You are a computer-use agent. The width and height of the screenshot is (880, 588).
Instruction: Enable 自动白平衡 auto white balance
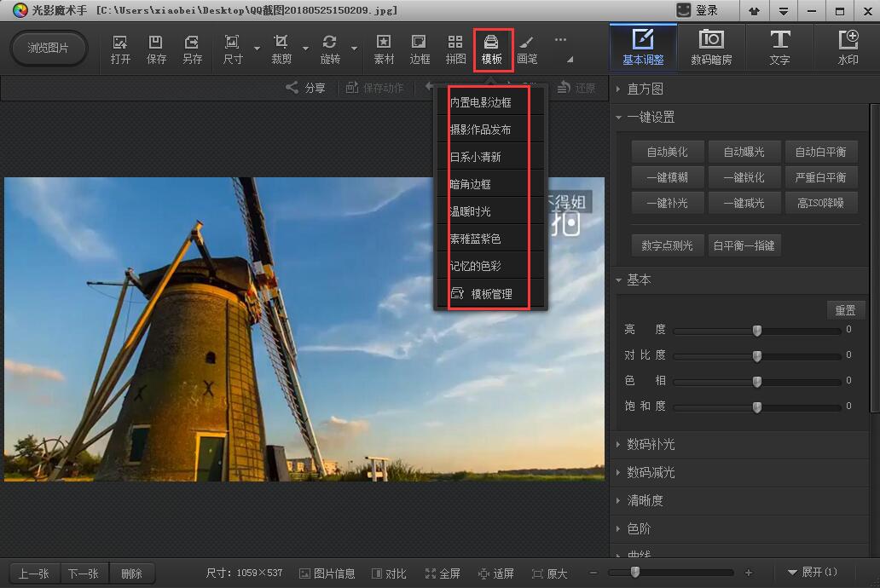[x=820, y=152]
